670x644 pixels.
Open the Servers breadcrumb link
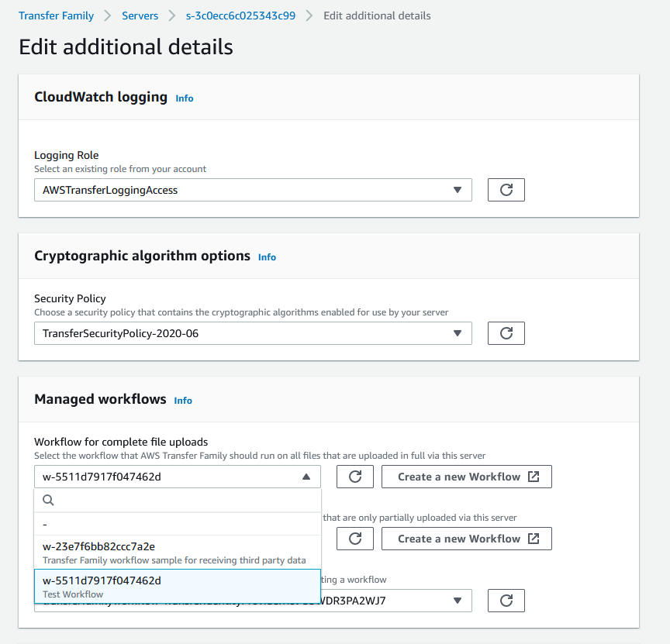point(140,15)
